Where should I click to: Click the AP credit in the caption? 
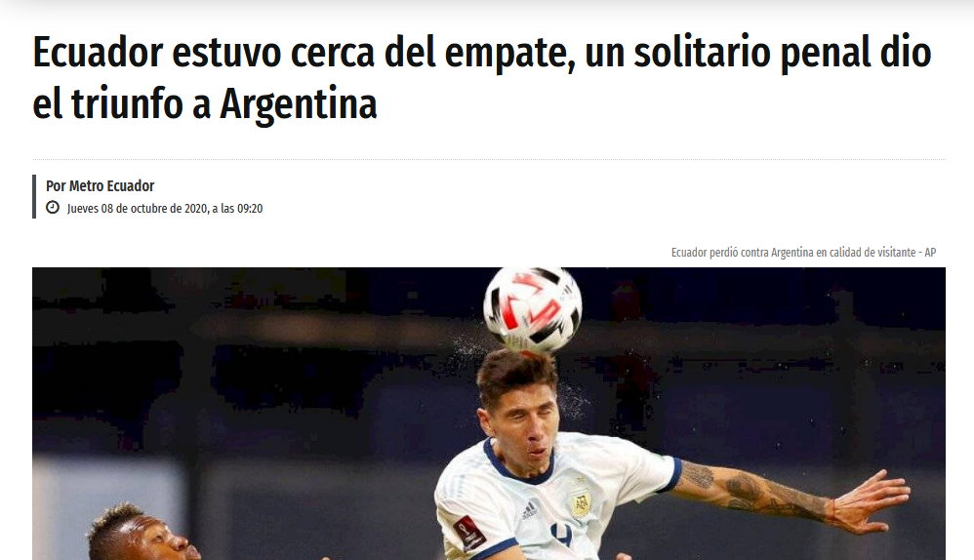pos(930,252)
